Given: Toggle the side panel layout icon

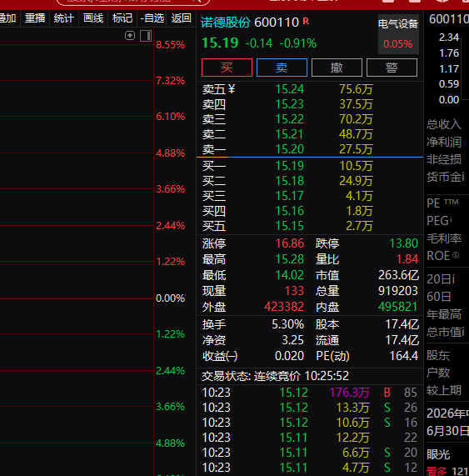Looking at the screenshot, I should (146, 36).
